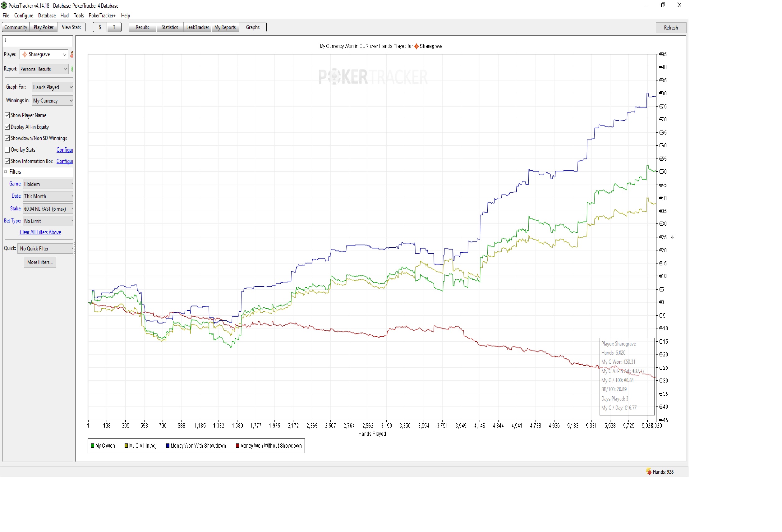Open the Game filter dropdown Holdem
Screen dimensions: 782x532
(48, 184)
